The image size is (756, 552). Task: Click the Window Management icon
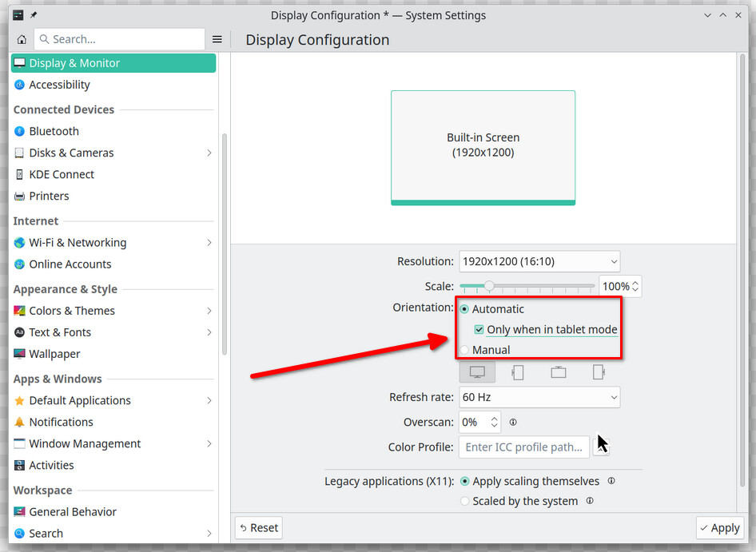[x=19, y=443]
